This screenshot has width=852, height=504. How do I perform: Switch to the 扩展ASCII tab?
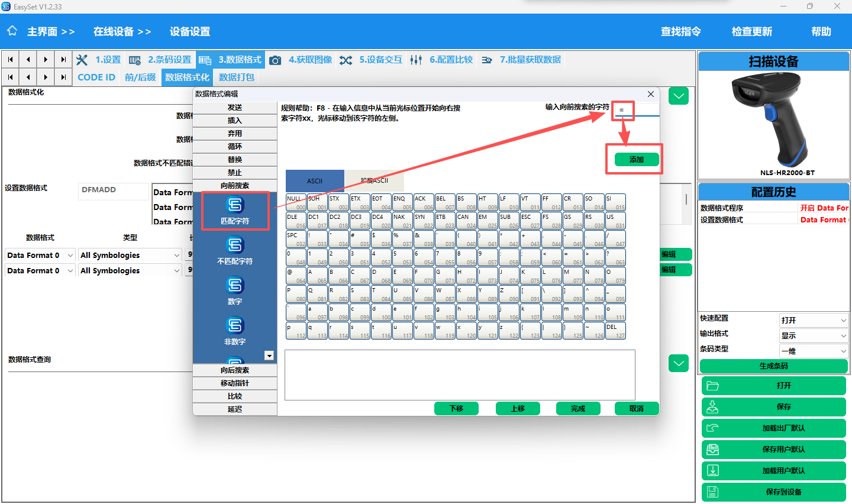[x=375, y=181]
